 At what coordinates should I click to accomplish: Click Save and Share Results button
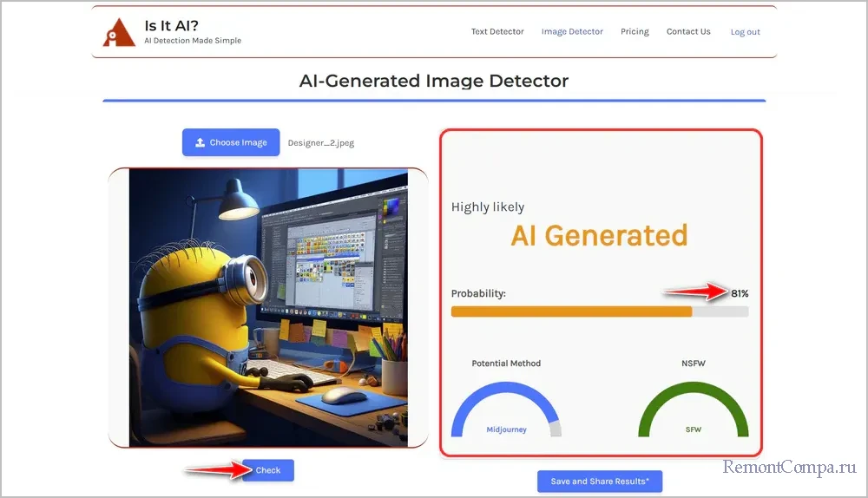click(x=600, y=482)
